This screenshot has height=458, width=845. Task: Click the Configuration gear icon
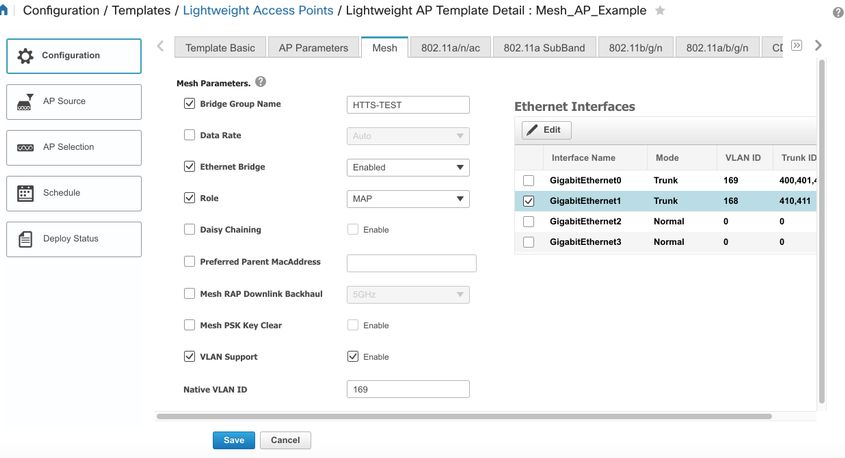[x=25, y=55]
